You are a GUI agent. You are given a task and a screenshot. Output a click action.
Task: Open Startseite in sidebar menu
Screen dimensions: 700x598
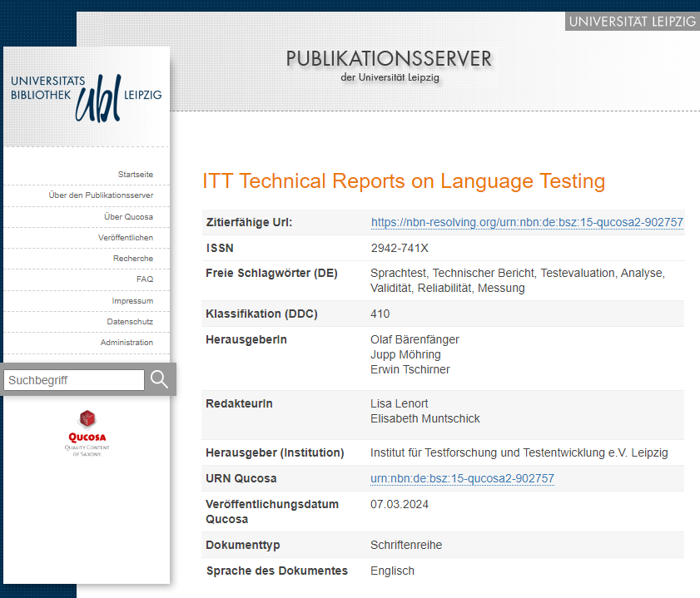(x=135, y=175)
